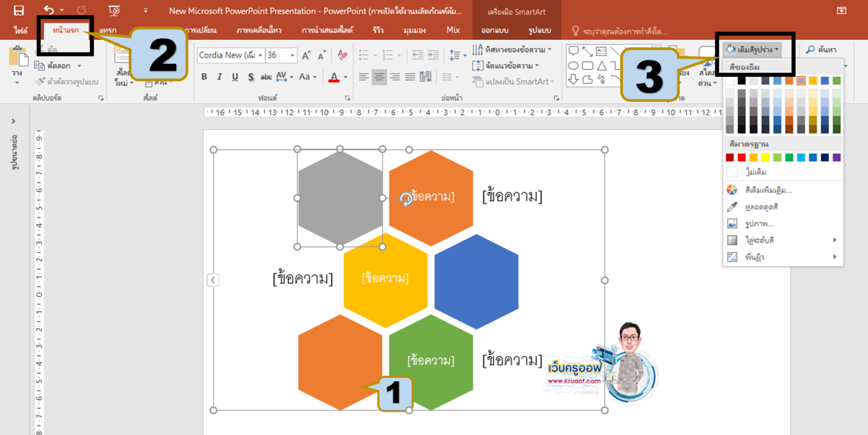868x435 pixels.
Task: Toggle Italic formatting
Action: (219, 77)
